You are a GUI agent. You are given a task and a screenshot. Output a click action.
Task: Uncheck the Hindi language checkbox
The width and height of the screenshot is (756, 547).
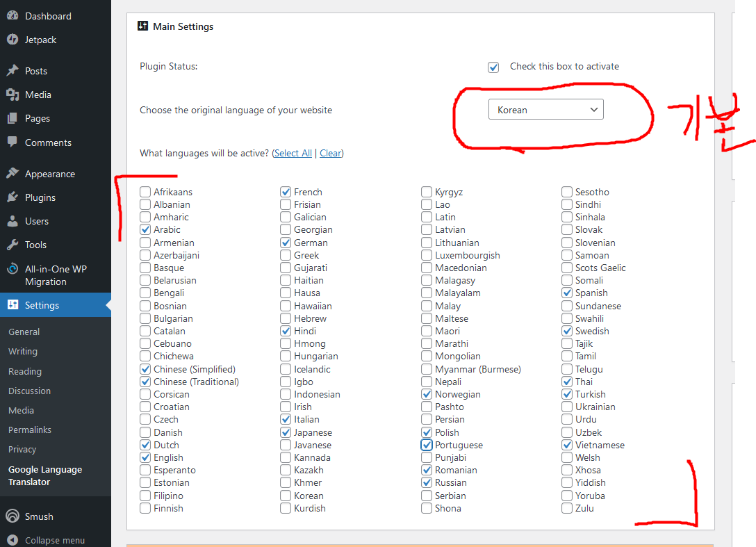point(286,331)
